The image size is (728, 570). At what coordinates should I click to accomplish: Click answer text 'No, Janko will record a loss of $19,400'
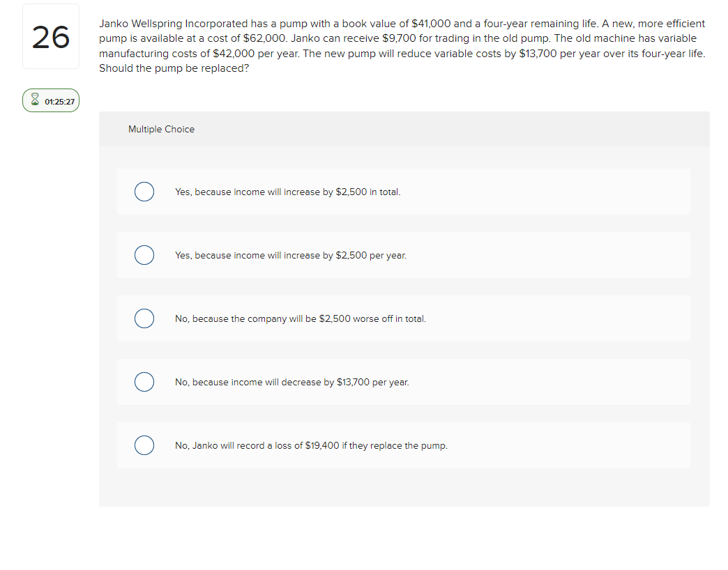tap(257, 446)
